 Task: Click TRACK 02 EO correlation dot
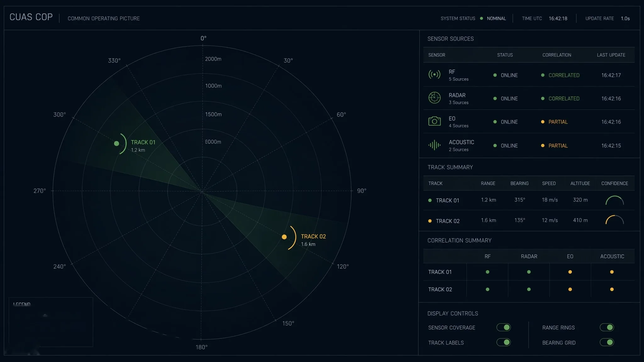(x=570, y=289)
